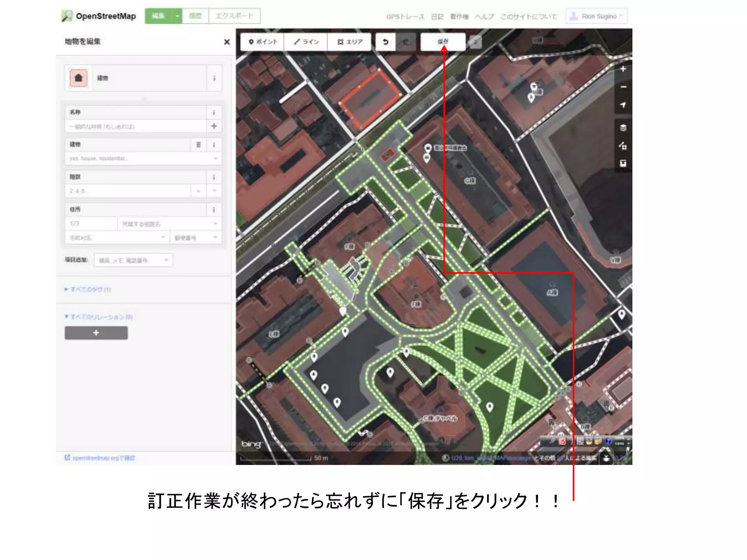
Task: Open the エクスポート export tab
Action: tap(235, 16)
